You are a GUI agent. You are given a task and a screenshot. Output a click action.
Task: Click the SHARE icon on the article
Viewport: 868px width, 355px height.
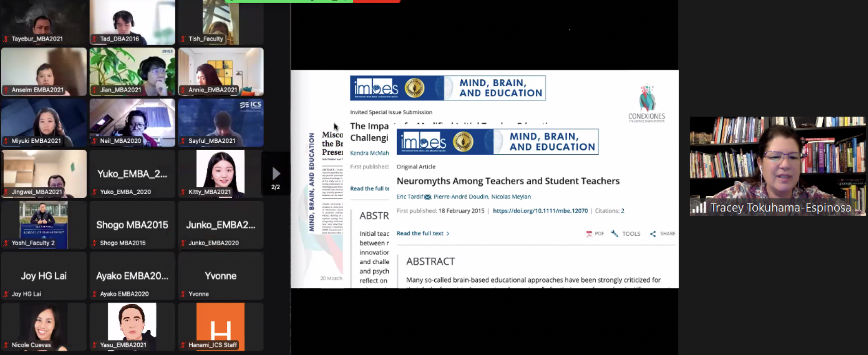653,234
